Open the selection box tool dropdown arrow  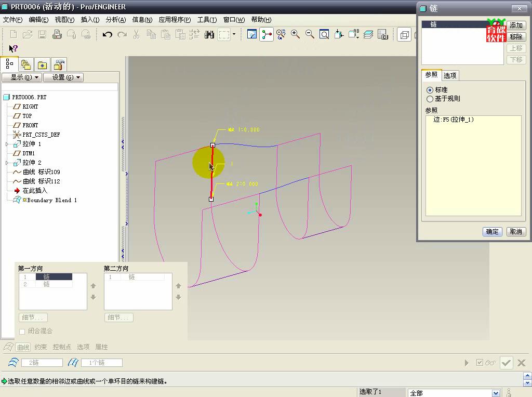234,34
